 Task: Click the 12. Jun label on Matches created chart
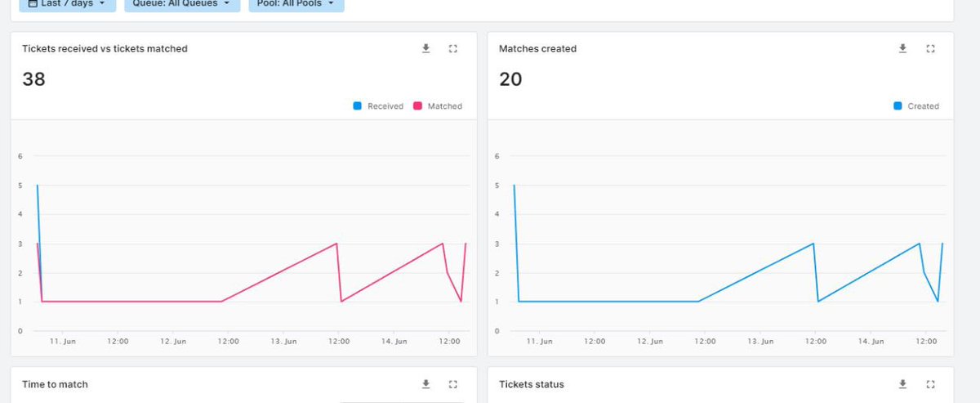(x=650, y=341)
